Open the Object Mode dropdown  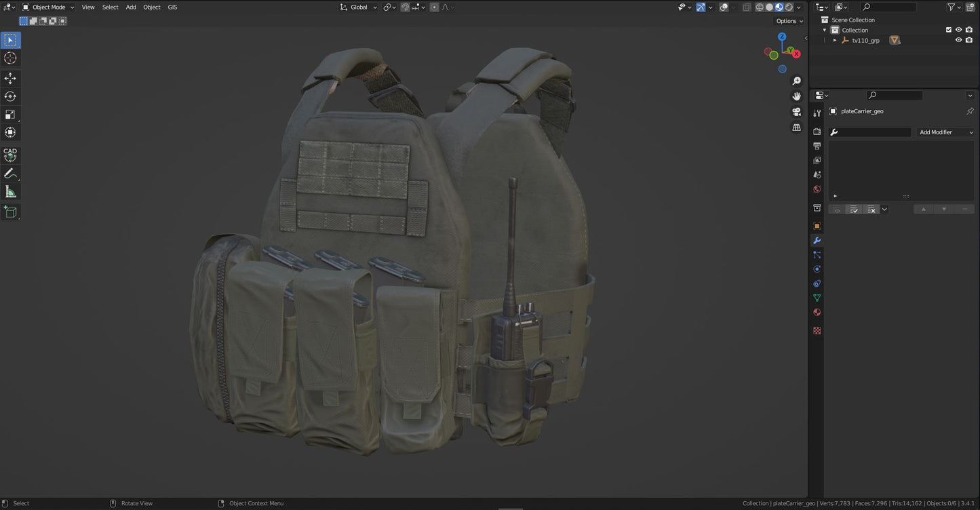click(x=48, y=7)
